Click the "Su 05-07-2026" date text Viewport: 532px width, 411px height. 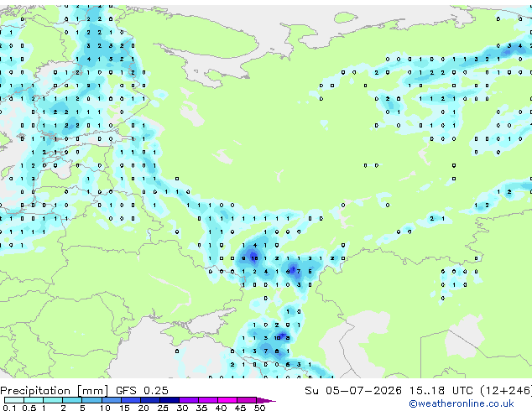tap(353, 391)
